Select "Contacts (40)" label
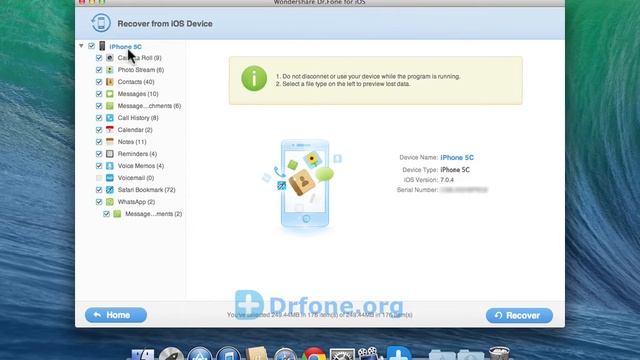The height and width of the screenshot is (360, 640). coord(136,82)
